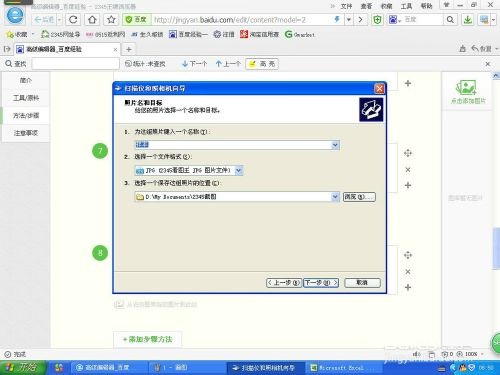
Task: Click the lightning speed-mode icon in address bar
Action: pos(337,20)
